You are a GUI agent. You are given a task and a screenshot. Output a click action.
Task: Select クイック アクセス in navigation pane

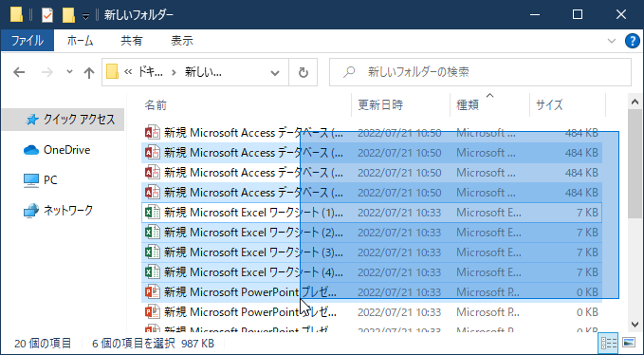pos(63,120)
